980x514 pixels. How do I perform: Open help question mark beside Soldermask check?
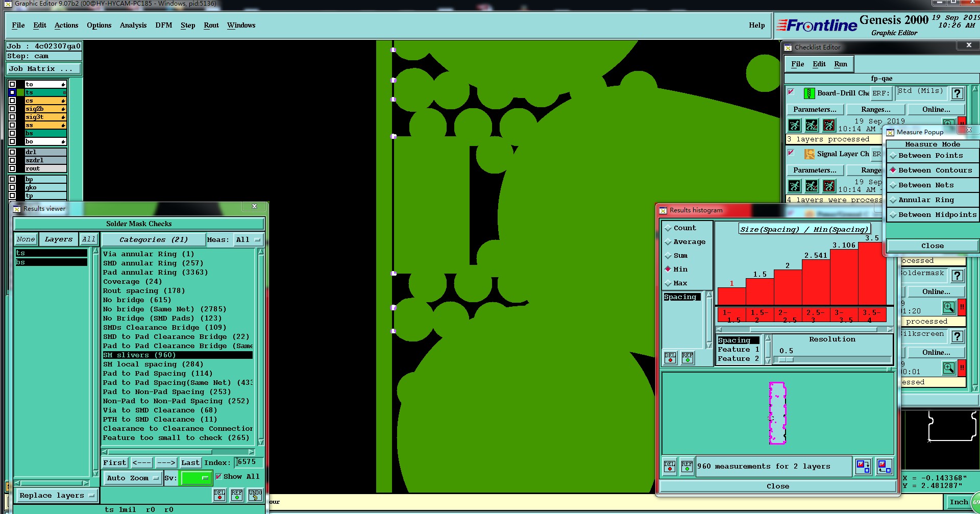958,276
